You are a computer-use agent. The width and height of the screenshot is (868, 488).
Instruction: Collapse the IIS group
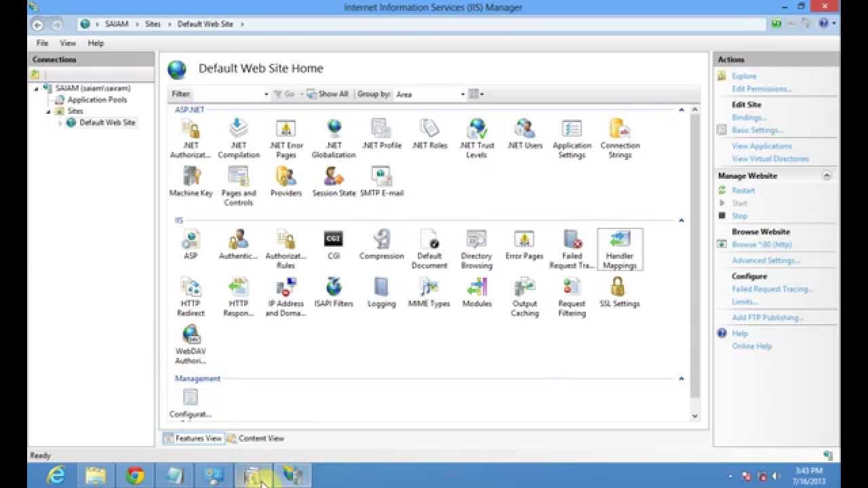click(682, 220)
